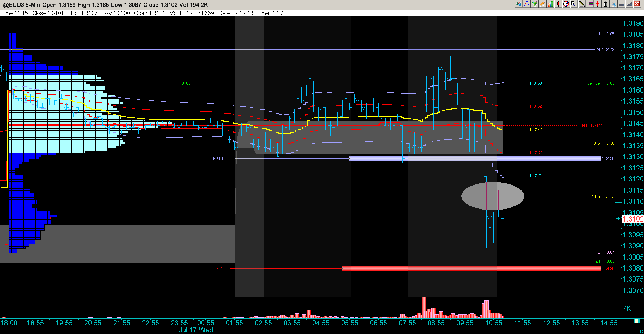The height and width of the screenshot is (334, 644).
Task: Click the 'POC 1.3144' line label
Action: click(592, 126)
